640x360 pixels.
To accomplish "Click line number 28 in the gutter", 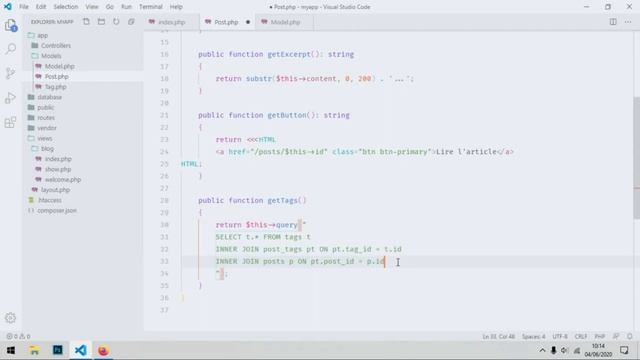I will tap(164, 200).
